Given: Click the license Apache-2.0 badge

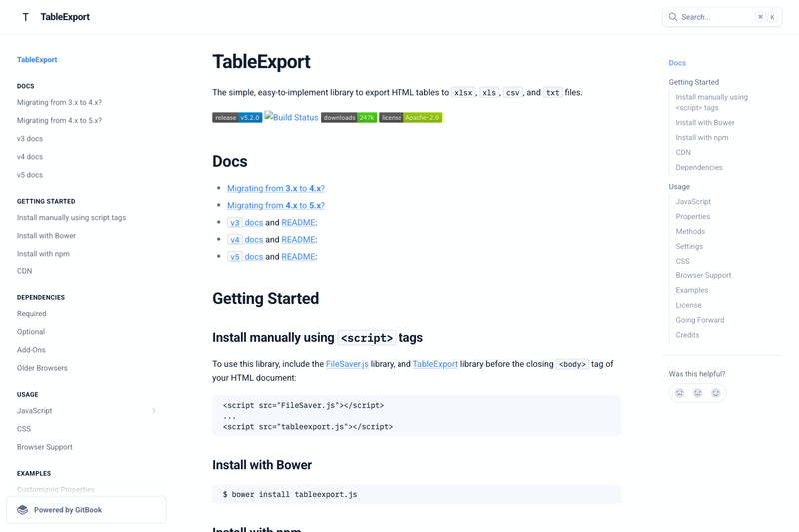Looking at the screenshot, I should tap(410, 117).
